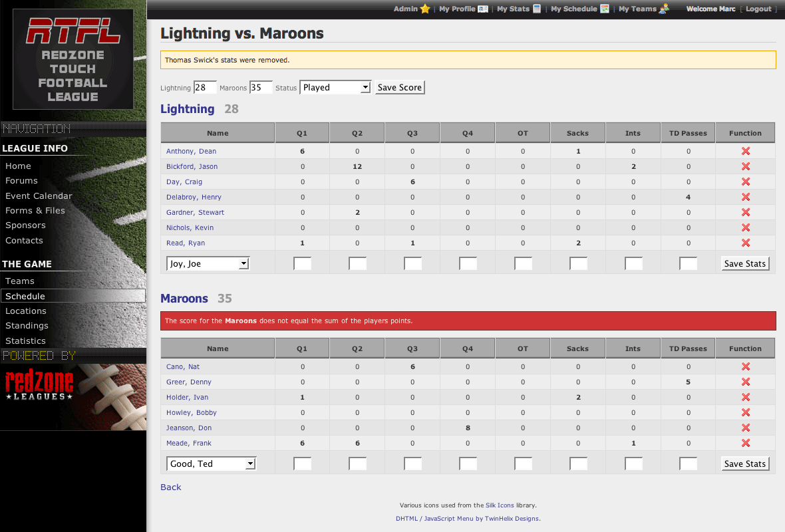Viewport: 785px width, 532px height.
Task: Open the Statistics sidebar item
Action: click(26, 341)
